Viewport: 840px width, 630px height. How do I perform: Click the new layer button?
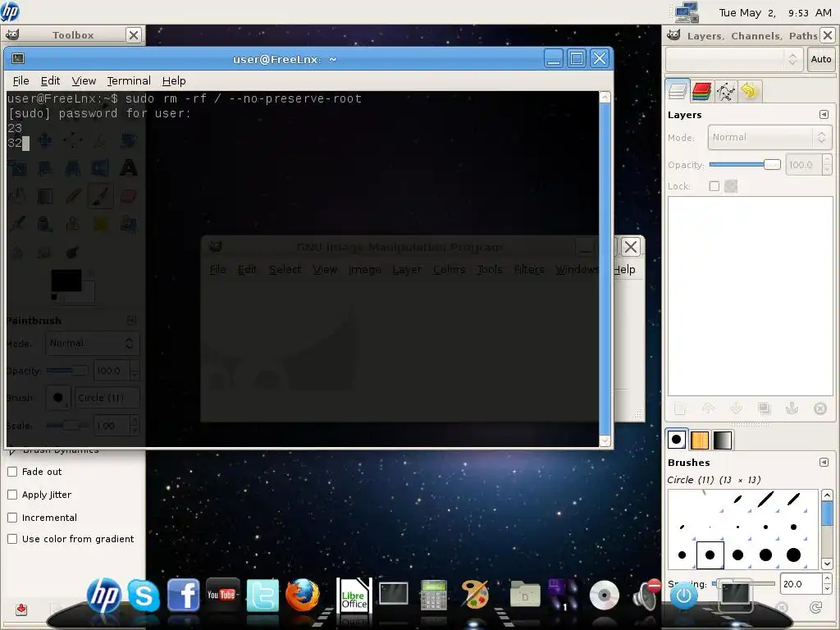point(680,409)
